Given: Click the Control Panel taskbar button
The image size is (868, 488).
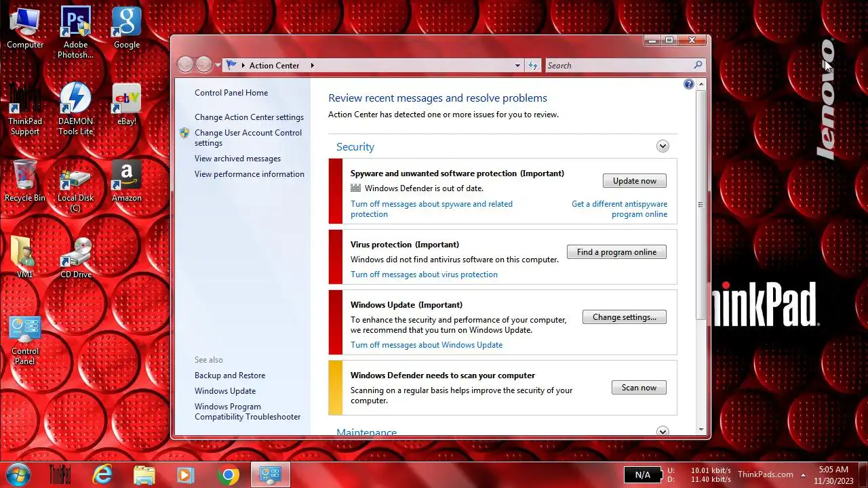Looking at the screenshot, I should 271,474.
